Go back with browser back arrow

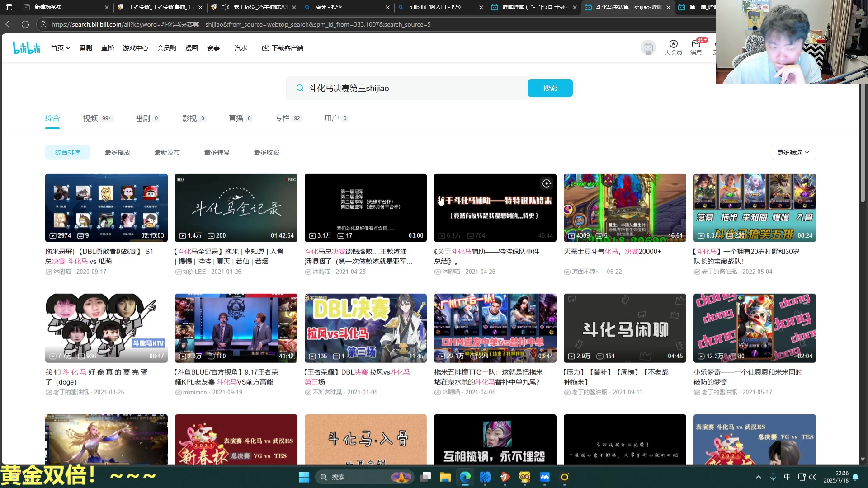pyautogui.click(x=9, y=24)
